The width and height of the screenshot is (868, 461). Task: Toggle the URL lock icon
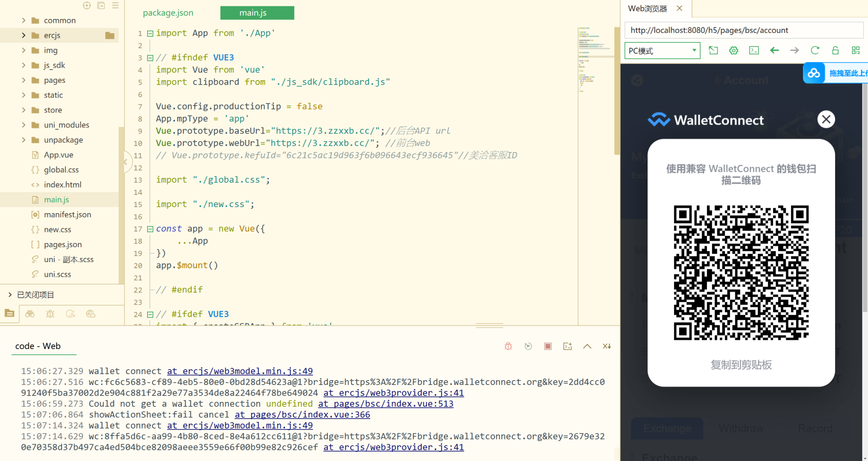point(835,50)
